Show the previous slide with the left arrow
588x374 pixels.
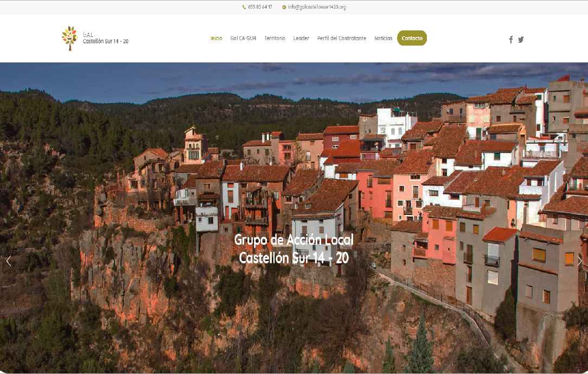(8, 261)
